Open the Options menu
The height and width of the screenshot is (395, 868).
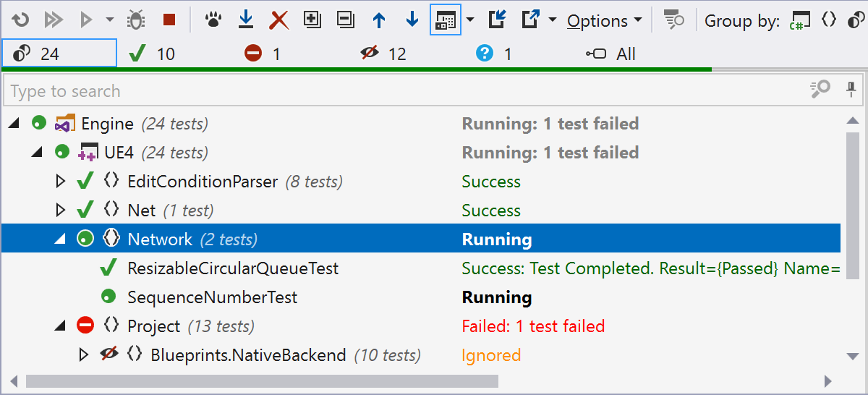coord(604,21)
